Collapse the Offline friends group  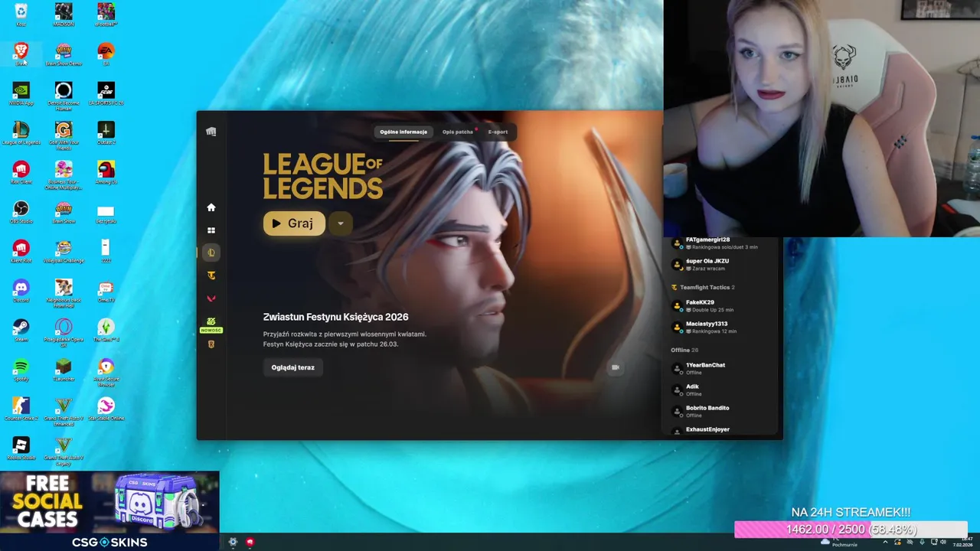coord(684,350)
